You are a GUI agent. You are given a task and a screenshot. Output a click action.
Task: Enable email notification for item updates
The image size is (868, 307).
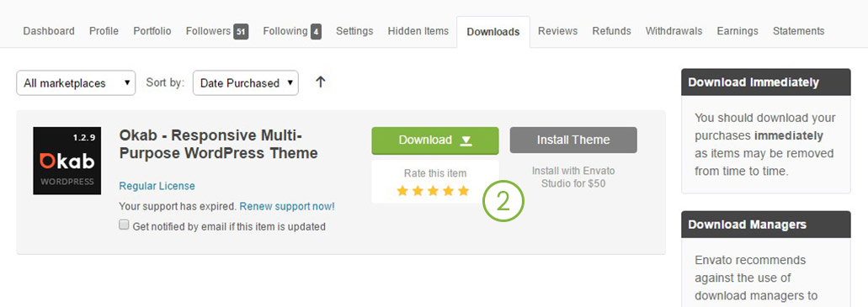(x=124, y=225)
